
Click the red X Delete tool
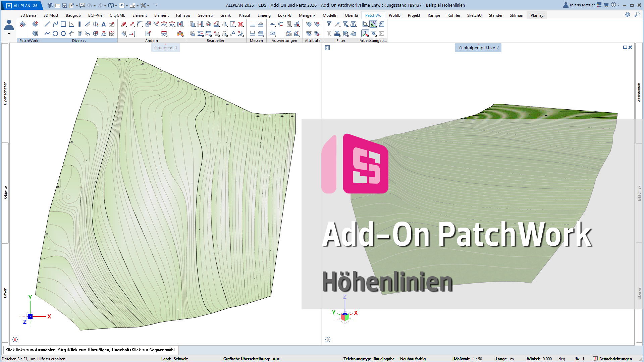tap(240, 24)
